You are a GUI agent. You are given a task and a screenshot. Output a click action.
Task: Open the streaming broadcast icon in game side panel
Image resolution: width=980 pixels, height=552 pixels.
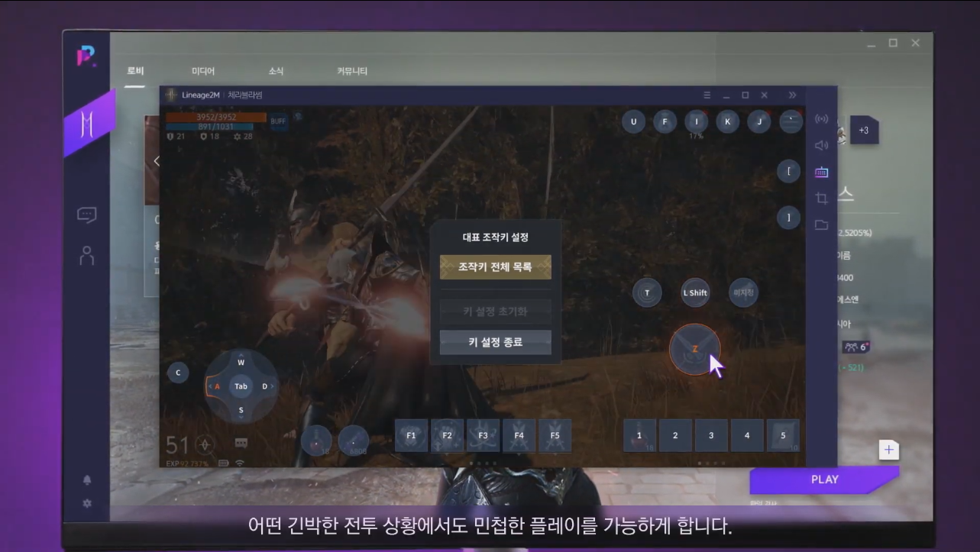821,119
